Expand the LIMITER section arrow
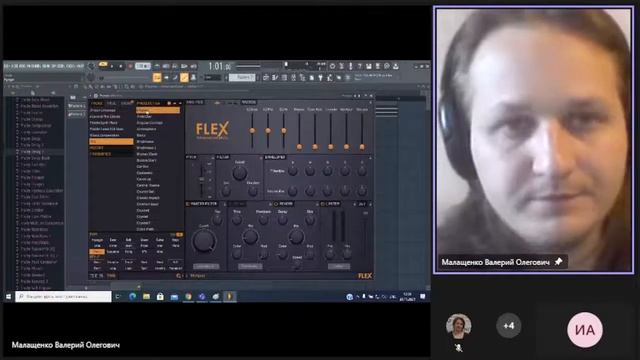Image resolution: width=640 pixels, height=360 pixels. tap(354, 204)
